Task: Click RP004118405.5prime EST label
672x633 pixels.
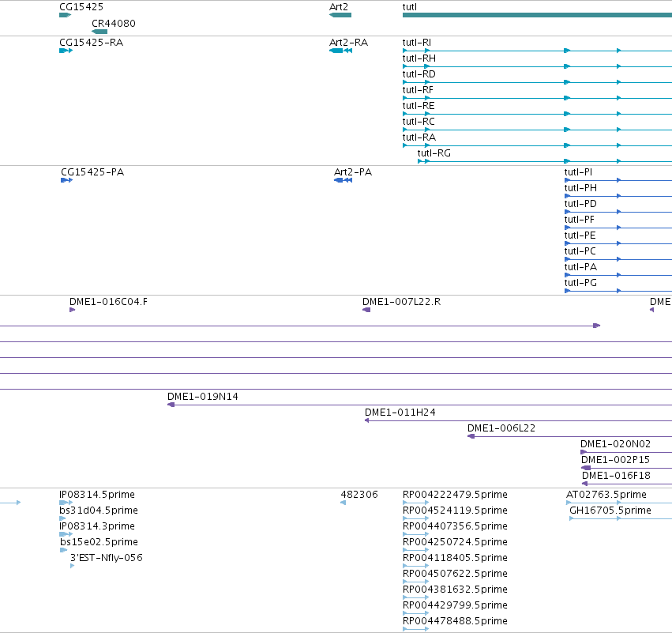Action: pyautogui.click(x=455, y=559)
